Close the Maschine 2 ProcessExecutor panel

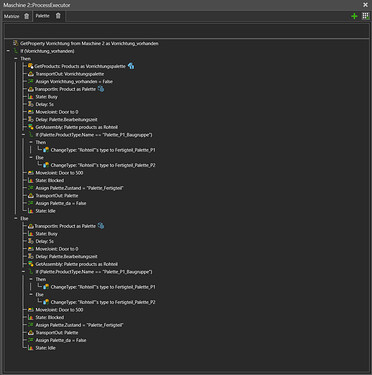point(365,5)
